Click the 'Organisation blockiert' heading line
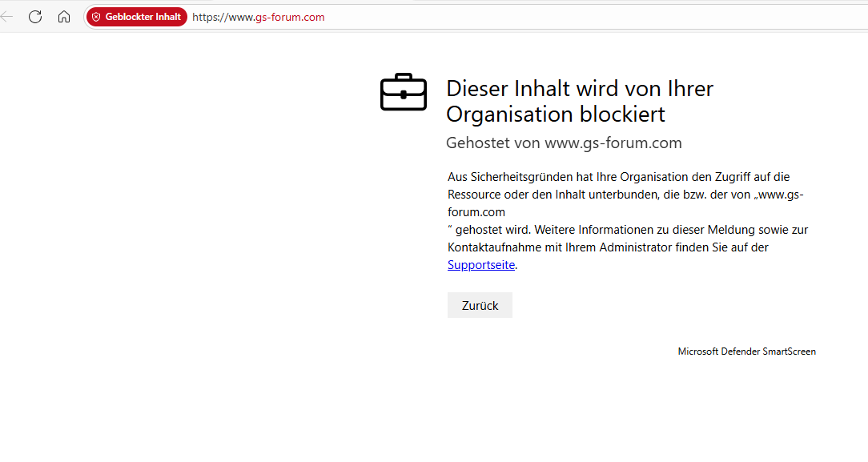 pos(556,114)
